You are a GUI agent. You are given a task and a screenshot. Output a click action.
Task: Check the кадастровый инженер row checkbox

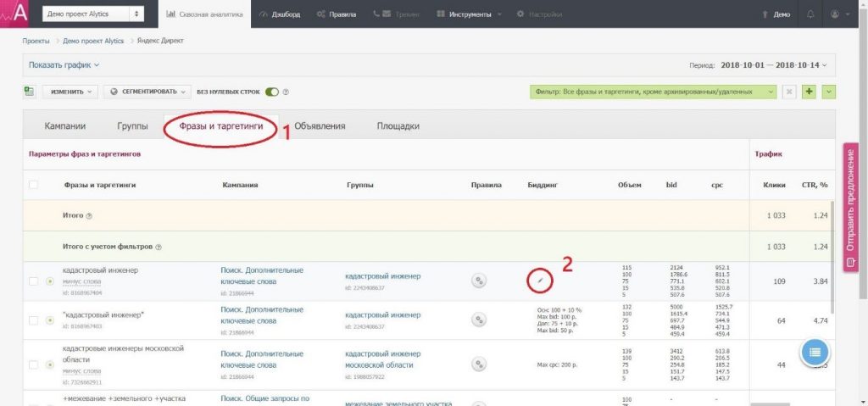tap(33, 281)
